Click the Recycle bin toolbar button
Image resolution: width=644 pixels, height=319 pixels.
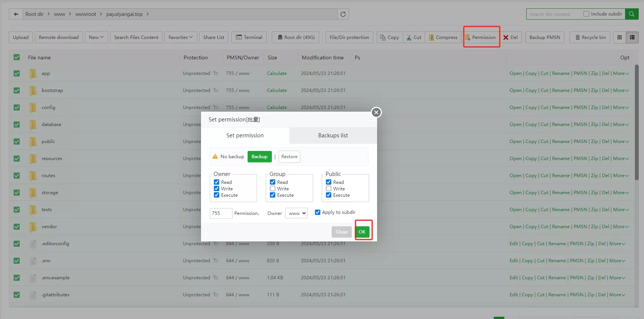pyautogui.click(x=590, y=37)
